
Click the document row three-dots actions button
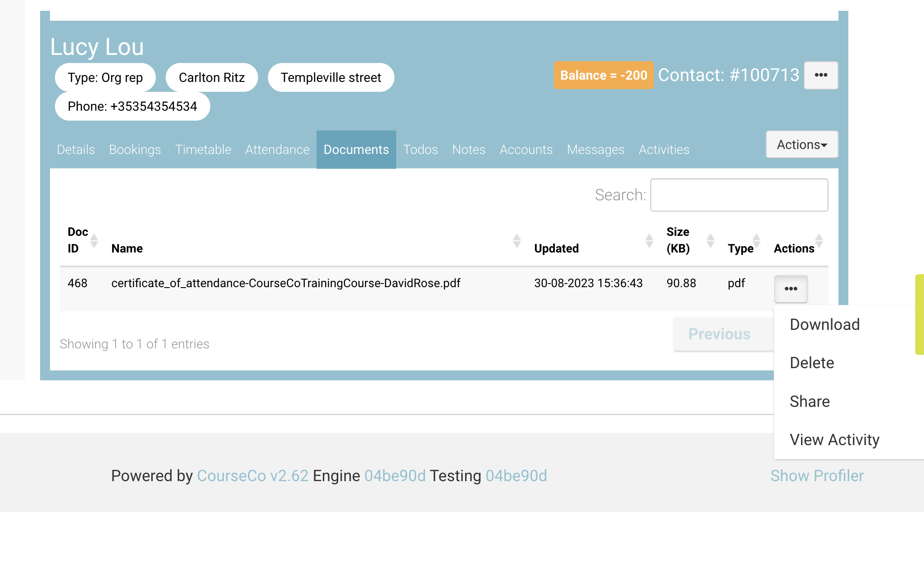[x=790, y=288]
